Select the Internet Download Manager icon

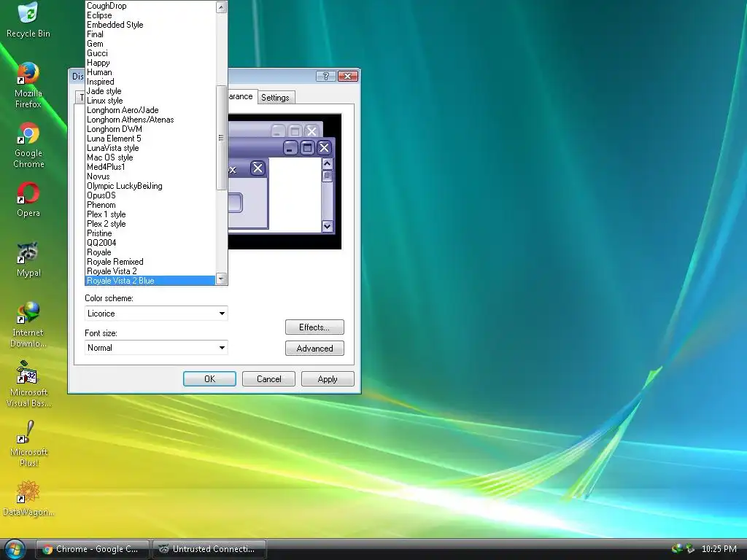click(28, 324)
